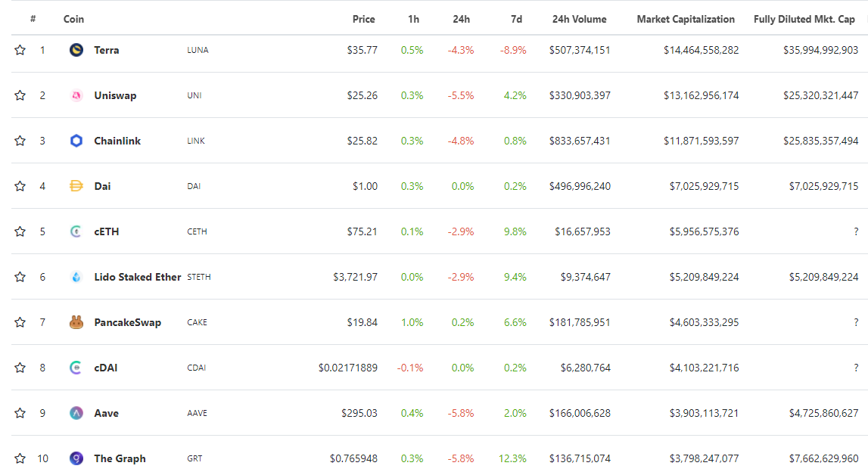Image resolution: width=868 pixels, height=472 pixels.
Task: Click Uniswap's fully diluted cap $25,320,321,447
Action: pos(820,95)
